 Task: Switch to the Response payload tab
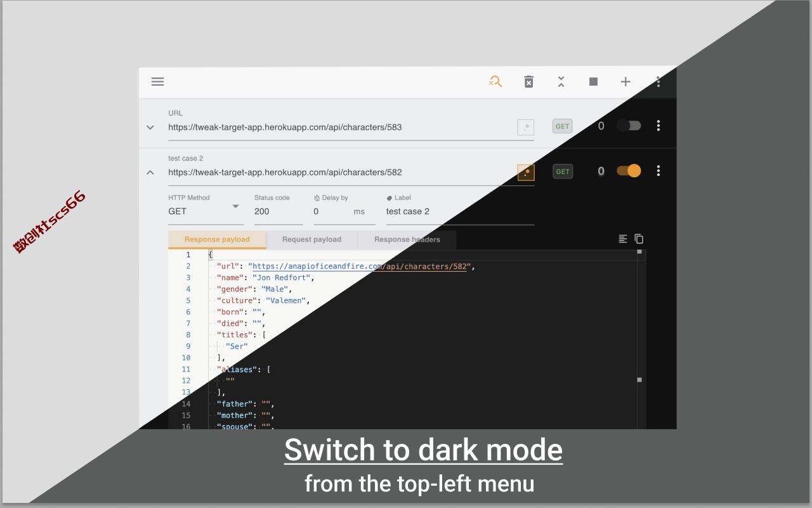tap(217, 239)
